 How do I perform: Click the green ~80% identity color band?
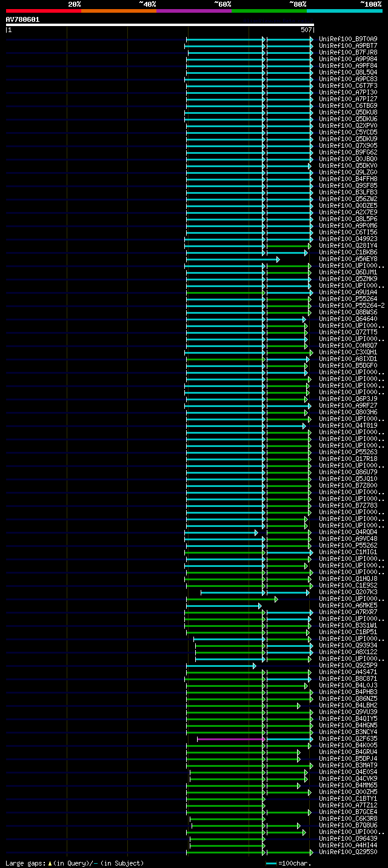pyautogui.click(x=269, y=11)
